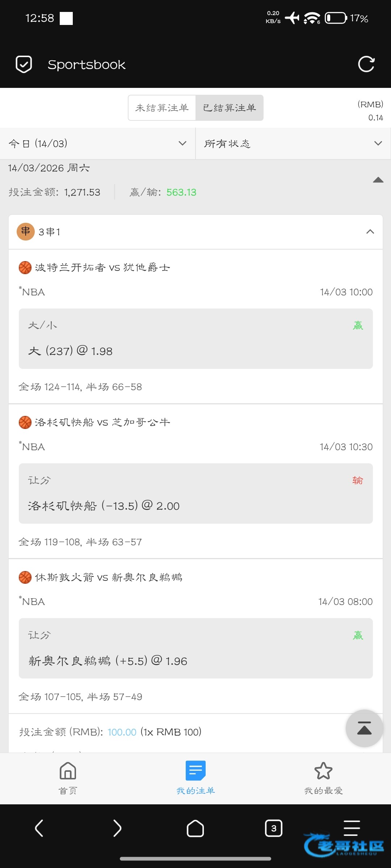Open the 今日 (14/03) date dropdown
Image resolution: width=391 pixels, height=868 pixels.
click(x=98, y=144)
